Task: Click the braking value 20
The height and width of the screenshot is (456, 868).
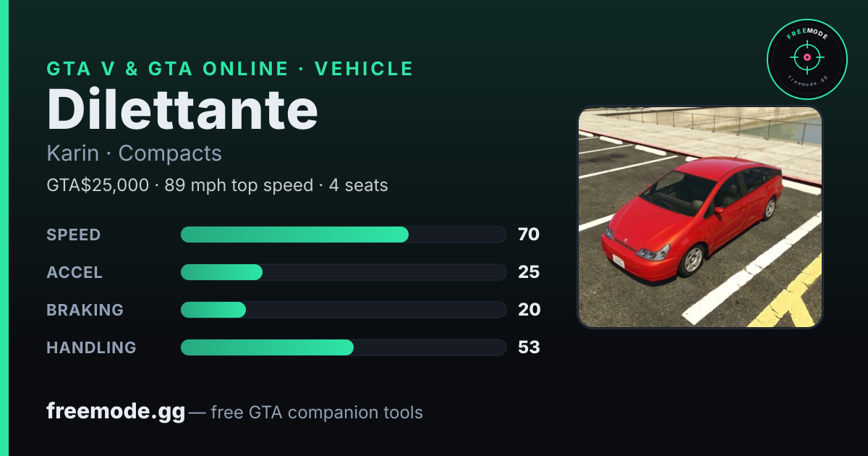Action: pyautogui.click(x=529, y=310)
